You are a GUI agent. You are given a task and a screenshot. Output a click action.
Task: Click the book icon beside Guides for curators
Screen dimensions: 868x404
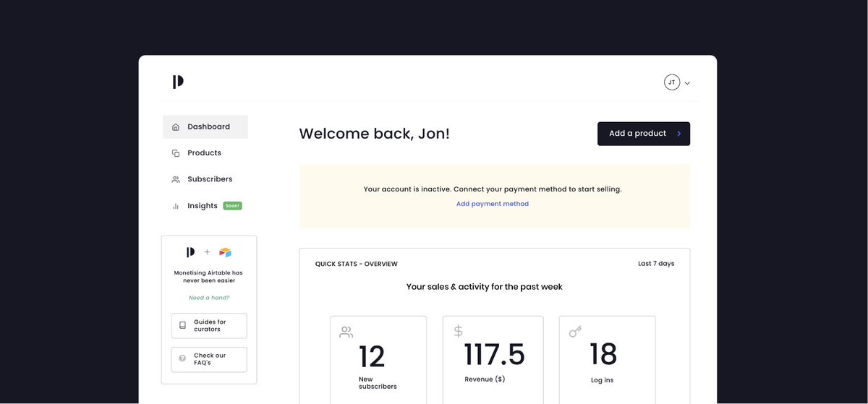pos(182,326)
